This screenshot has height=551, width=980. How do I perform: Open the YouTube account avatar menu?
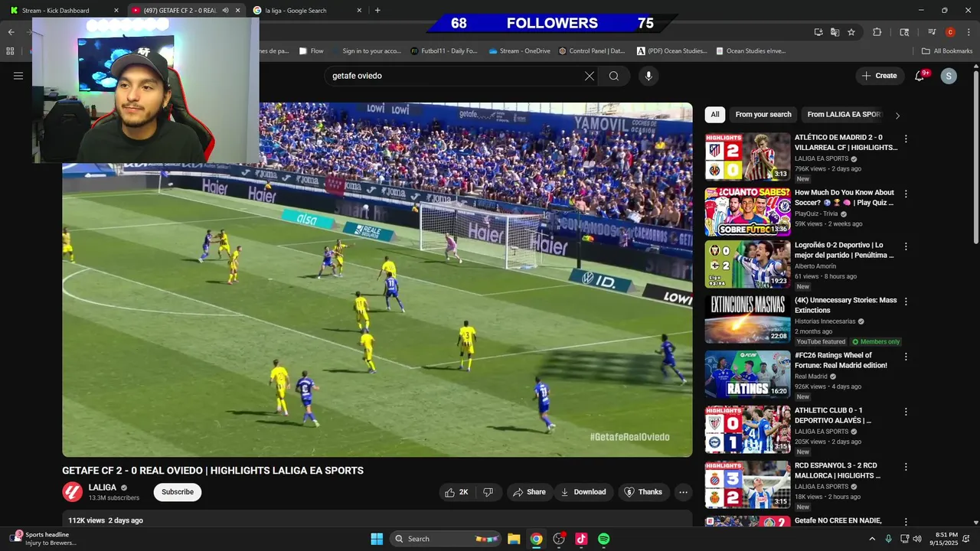tap(949, 76)
